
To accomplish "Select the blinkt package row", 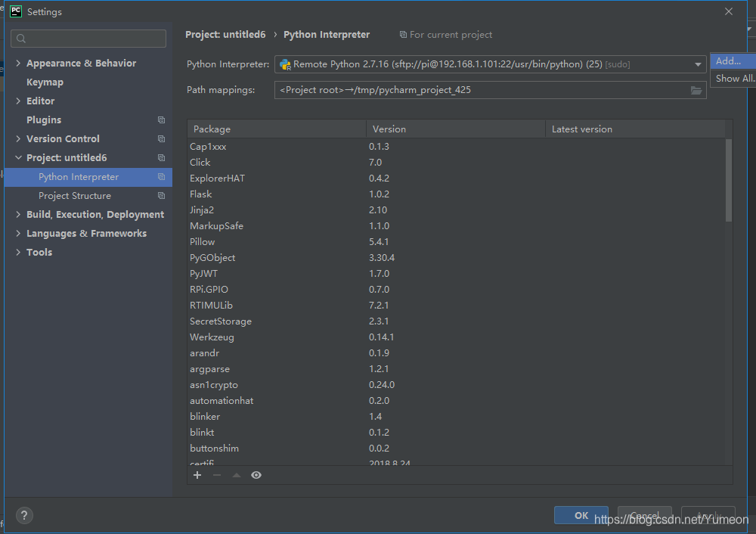I will [x=456, y=433].
